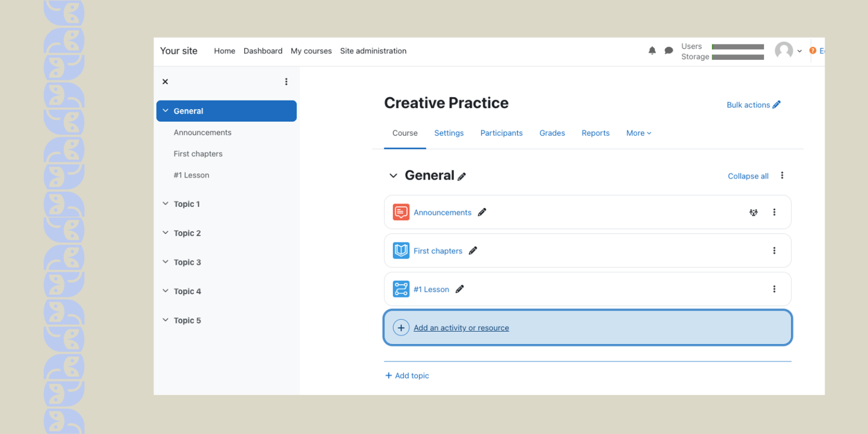868x434 pixels.
Task: Open Site administration in the top menu
Action: pyautogui.click(x=373, y=51)
